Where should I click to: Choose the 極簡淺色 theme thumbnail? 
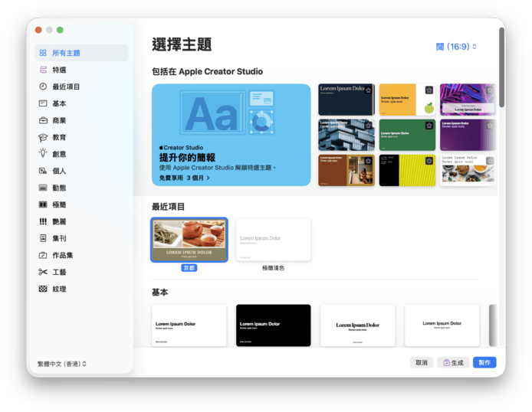pos(273,240)
